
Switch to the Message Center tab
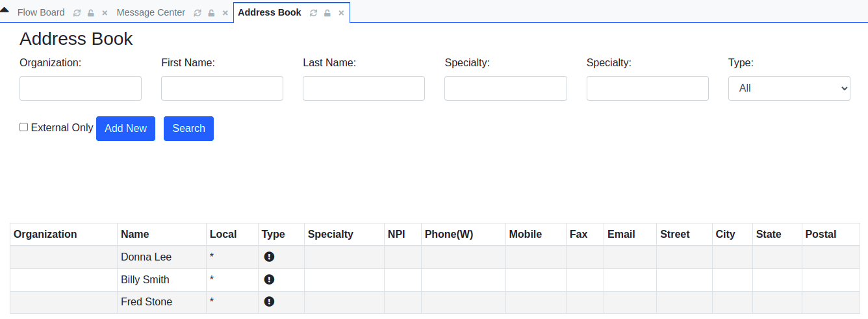pyautogui.click(x=151, y=12)
